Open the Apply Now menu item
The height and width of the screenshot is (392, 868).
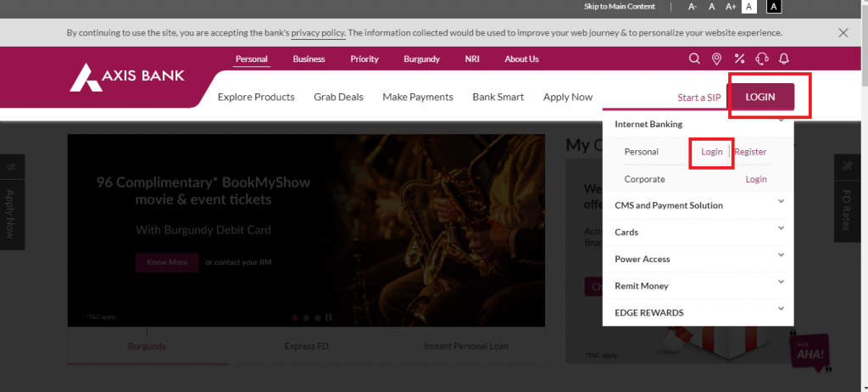pyautogui.click(x=568, y=97)
